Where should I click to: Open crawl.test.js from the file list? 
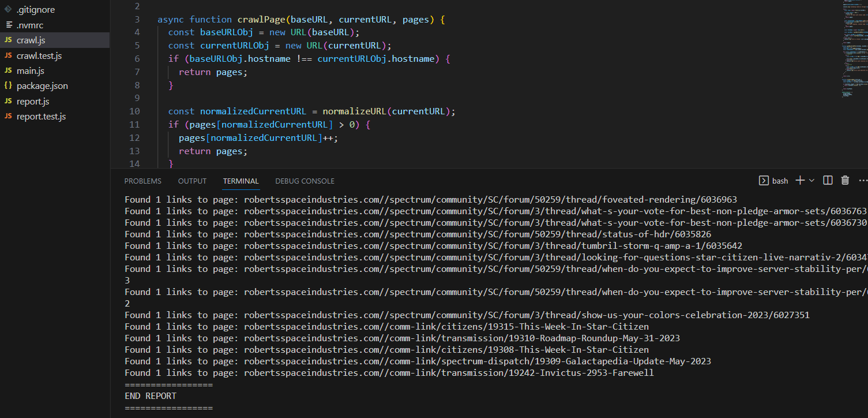click(x=39, y=56)
